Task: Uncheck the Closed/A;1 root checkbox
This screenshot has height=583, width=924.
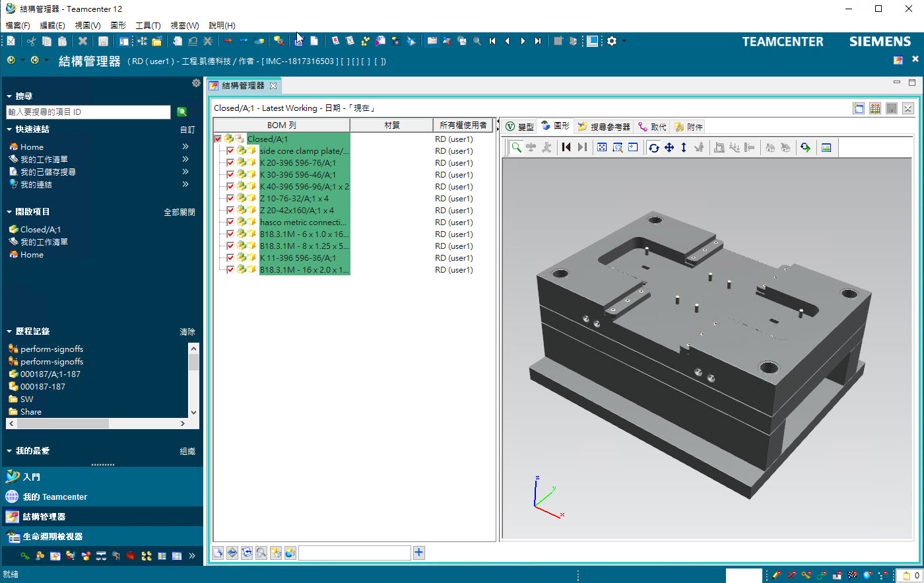Action: [218, 139]
